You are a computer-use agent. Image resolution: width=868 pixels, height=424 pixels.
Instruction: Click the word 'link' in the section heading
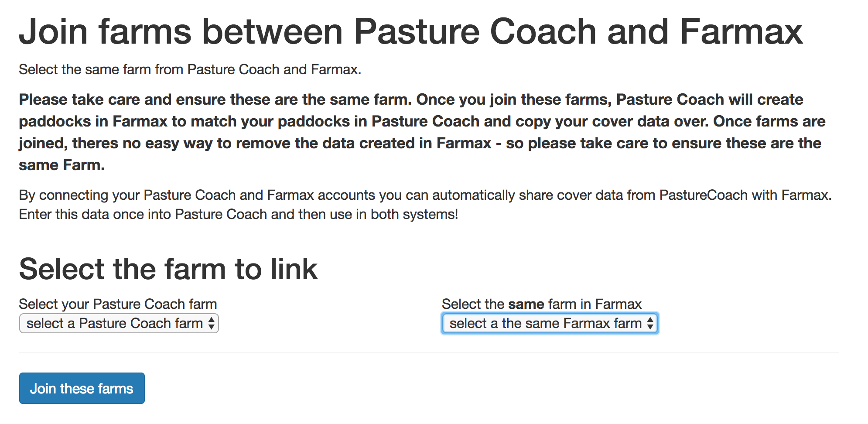tap(294, 269)
